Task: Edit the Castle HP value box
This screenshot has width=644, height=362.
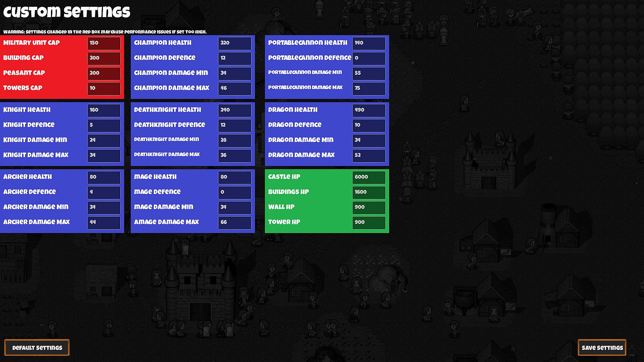Action: tap(369, 177)
